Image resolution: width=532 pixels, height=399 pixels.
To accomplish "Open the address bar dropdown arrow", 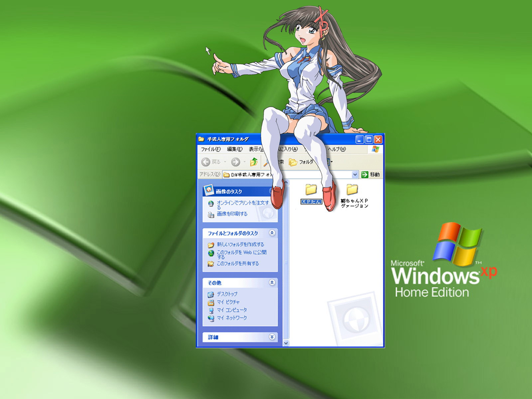I will point(355,175).
